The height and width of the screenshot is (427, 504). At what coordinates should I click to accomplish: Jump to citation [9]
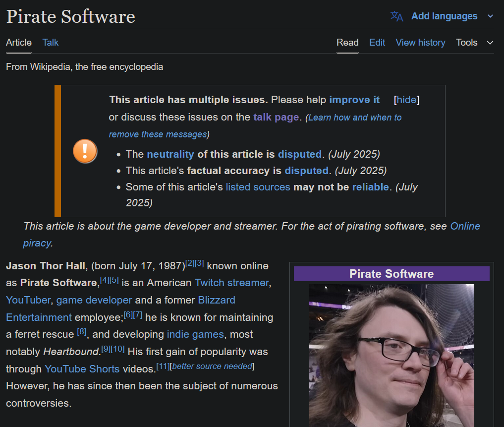click(x=106, y=349)
